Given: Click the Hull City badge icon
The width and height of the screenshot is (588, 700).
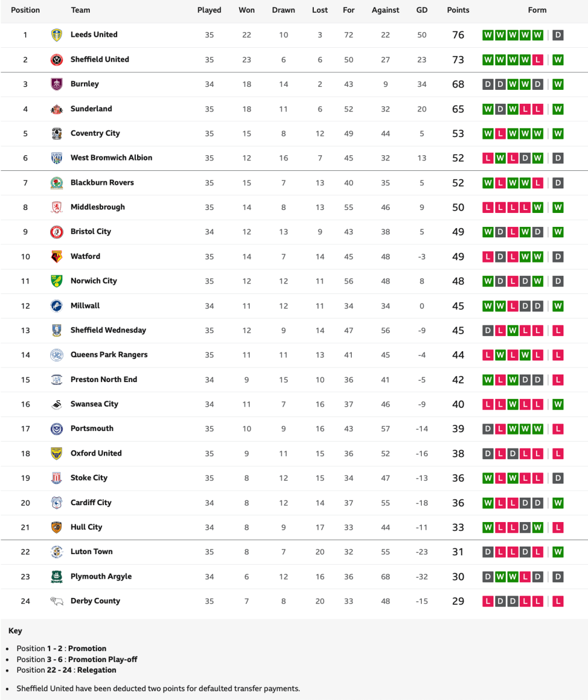Looking at the screenshot, I should tap(57, 527).
